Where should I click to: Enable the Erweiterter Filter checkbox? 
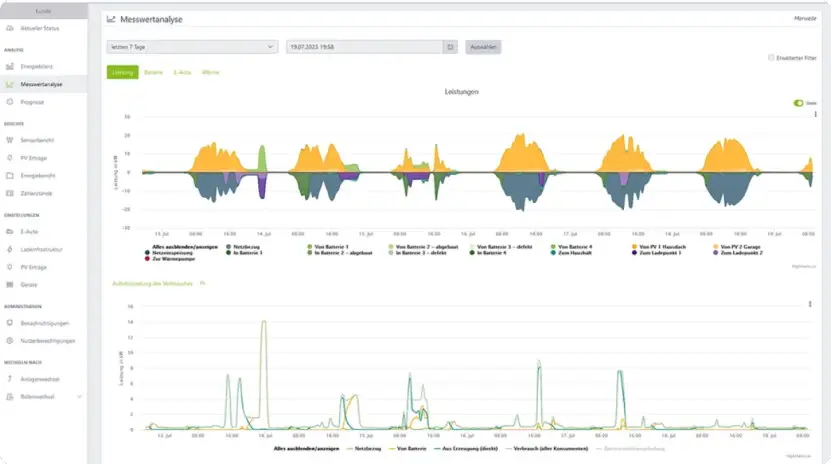[x=771, y=58]
